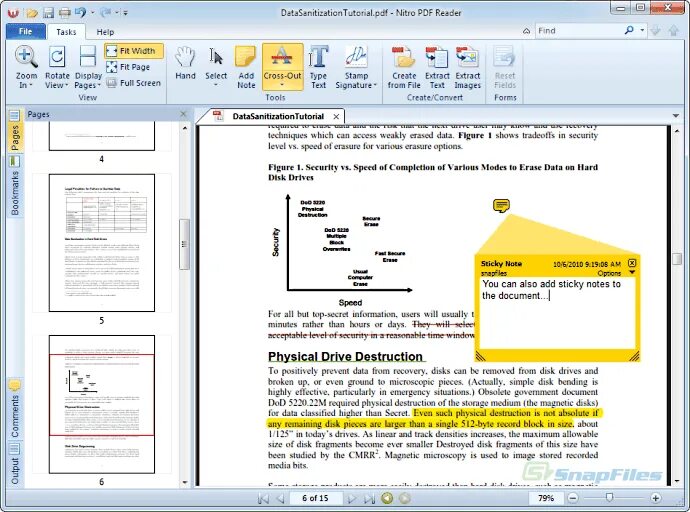Image resolution: width=690 pixels, height=512 pixels.
Task: Select the Hand tool
Action: point(185,63)
